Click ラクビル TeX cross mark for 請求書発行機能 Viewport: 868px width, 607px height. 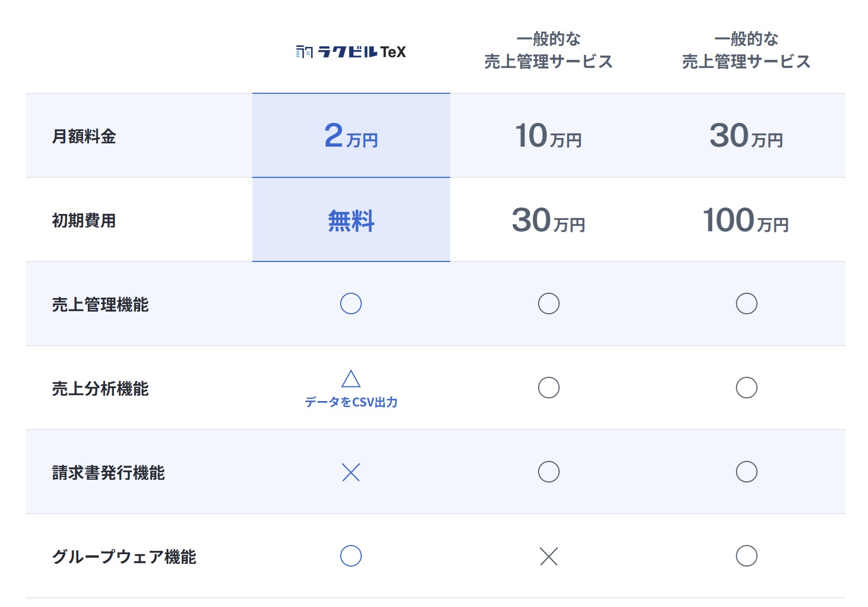coord(351,472)
